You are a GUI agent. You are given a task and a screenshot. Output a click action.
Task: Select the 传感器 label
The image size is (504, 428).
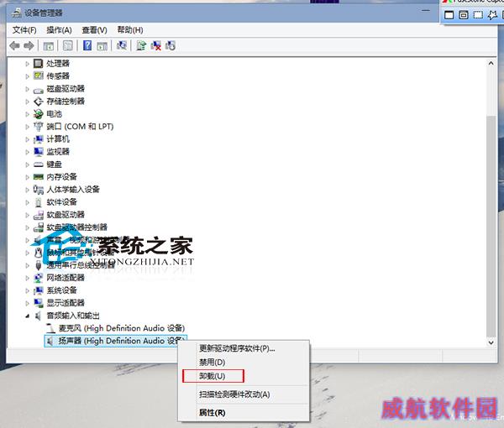point(58,76)
